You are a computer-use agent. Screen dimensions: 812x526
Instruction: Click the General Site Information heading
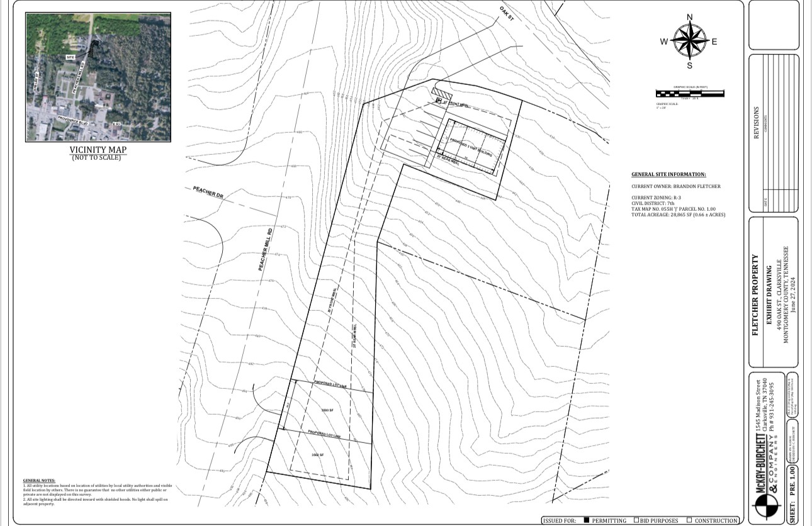[x=668, y=174]
